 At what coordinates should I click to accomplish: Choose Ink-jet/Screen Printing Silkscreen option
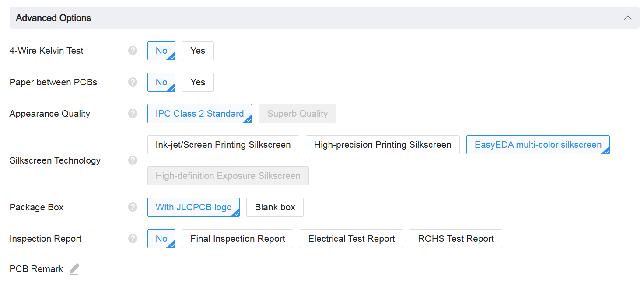[223, 145]
